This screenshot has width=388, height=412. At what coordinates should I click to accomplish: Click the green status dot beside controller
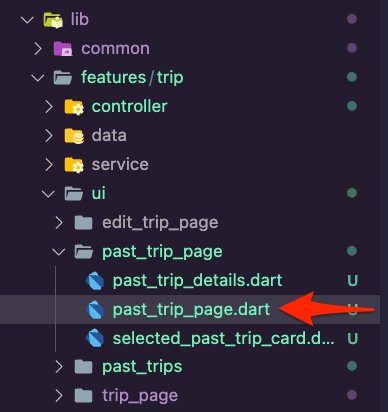pos(352,106)
